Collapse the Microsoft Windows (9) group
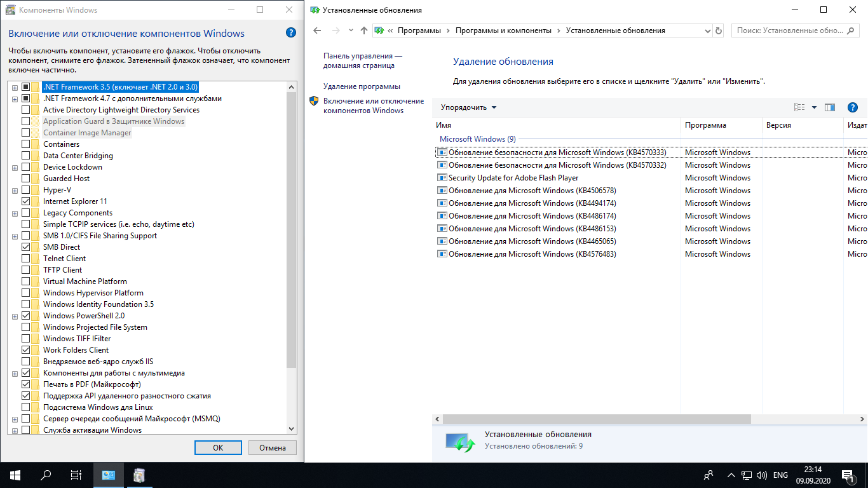Screen dimensions: 868x488 click(x=478, y=139)
